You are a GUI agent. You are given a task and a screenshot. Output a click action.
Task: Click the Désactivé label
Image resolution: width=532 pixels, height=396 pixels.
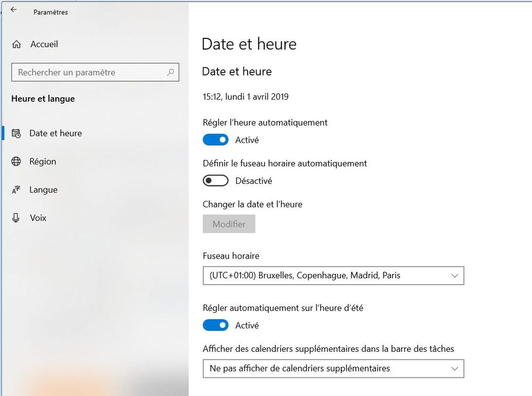[254, 181]
